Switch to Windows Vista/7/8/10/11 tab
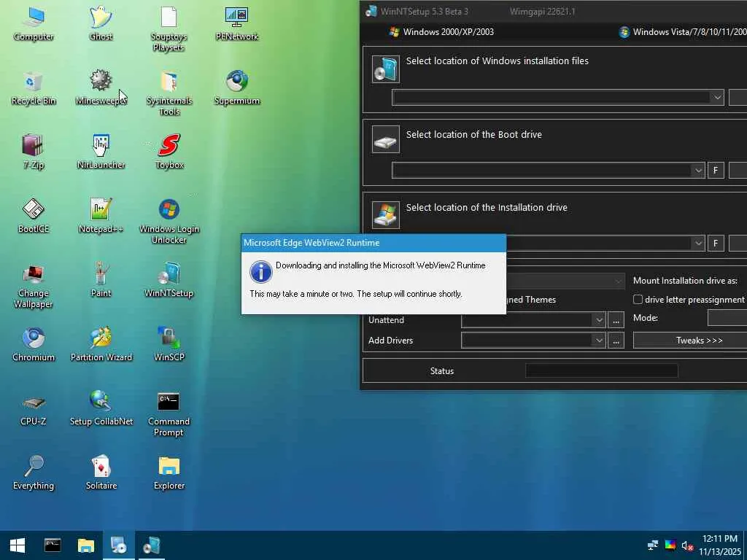 pyautogui.click(x=683, y=32)
